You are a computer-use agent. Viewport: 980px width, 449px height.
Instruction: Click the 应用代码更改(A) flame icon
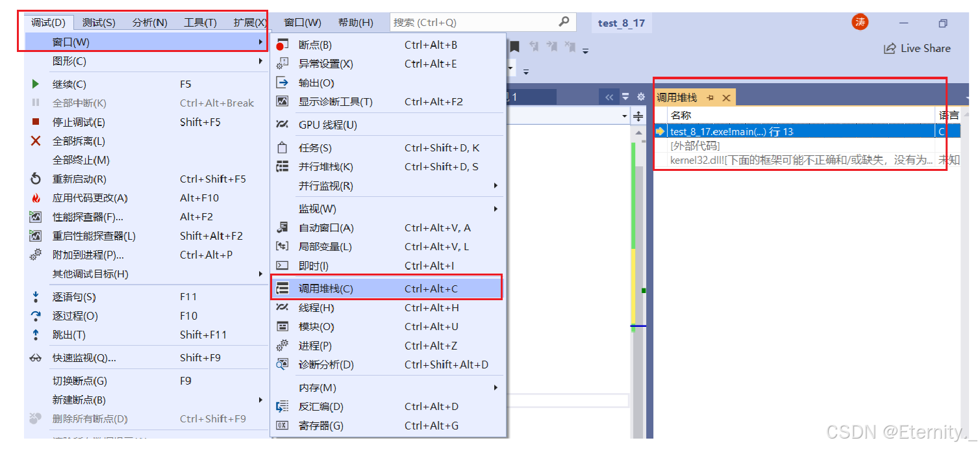coord(36,198)
